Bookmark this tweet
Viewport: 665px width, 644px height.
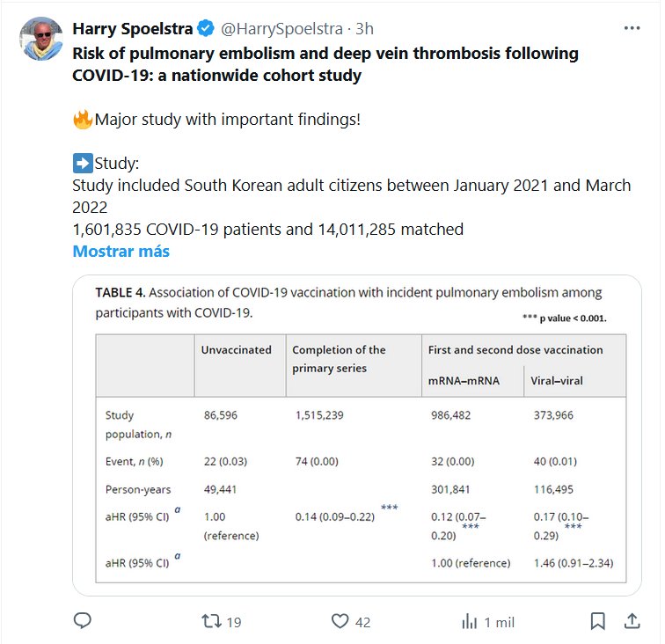tap(597, 621)
